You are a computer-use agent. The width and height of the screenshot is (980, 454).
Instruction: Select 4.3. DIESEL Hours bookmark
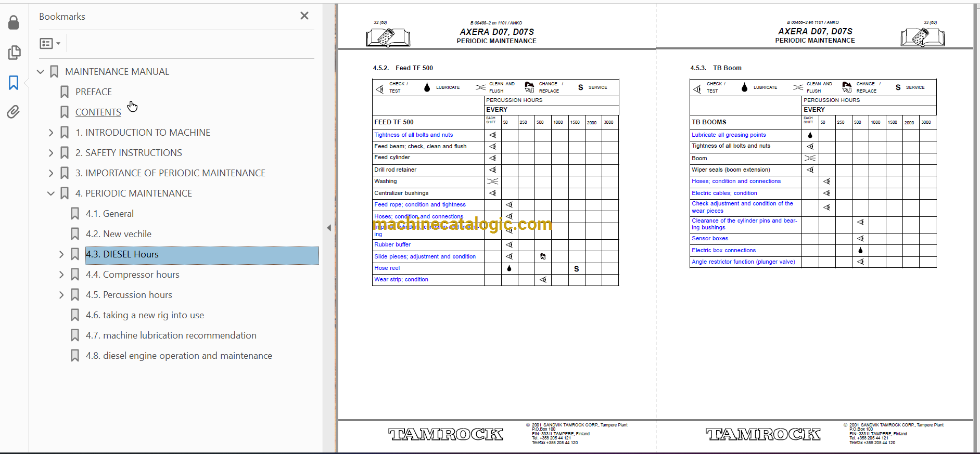202,255
